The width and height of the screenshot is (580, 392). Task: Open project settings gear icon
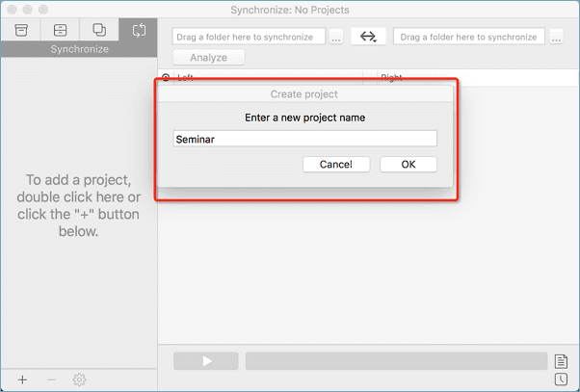79,379
